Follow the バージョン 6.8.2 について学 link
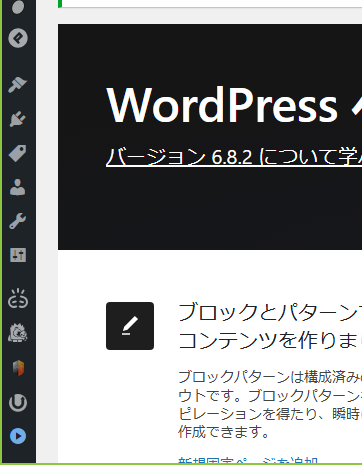This screenshot has width=362, height=465. 234,157
